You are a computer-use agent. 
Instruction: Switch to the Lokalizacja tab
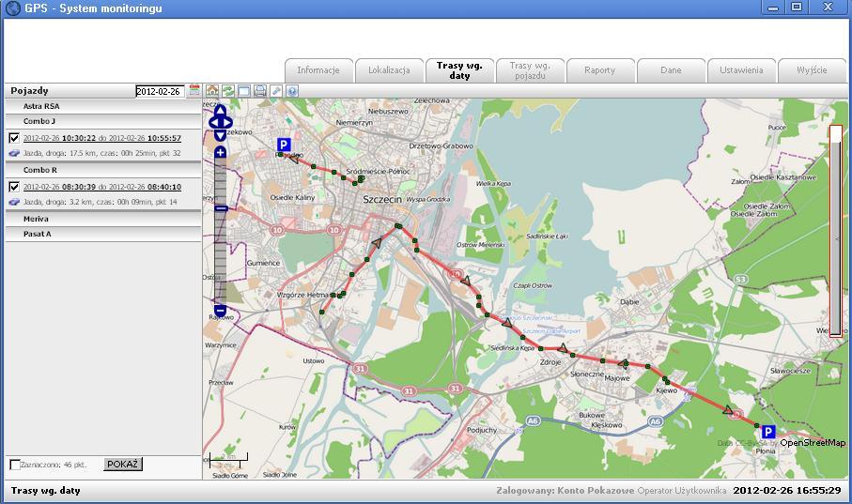389,70
